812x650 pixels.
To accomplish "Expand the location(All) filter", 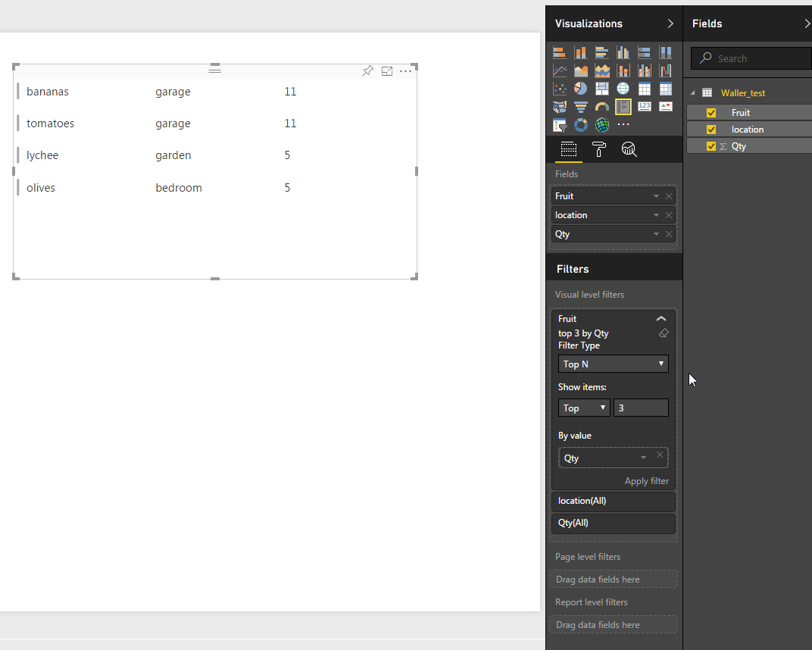I will coord(613,502).
